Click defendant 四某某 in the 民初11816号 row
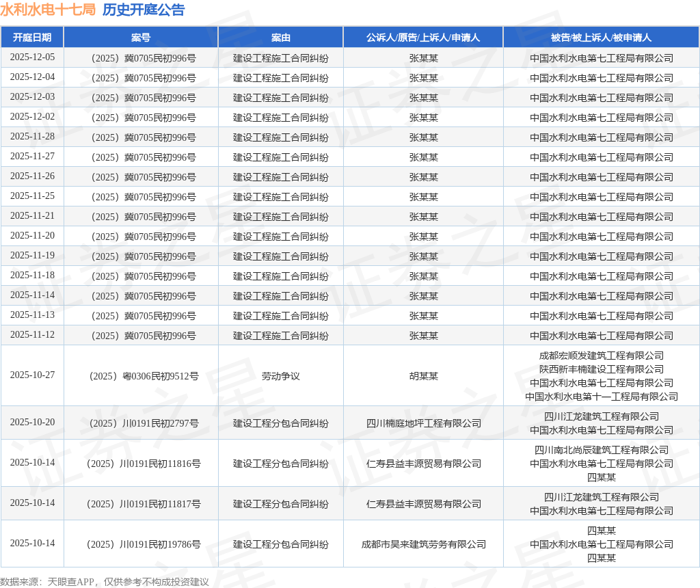The width and height of the screenshot is (700, 588). [x=602, y=477]
